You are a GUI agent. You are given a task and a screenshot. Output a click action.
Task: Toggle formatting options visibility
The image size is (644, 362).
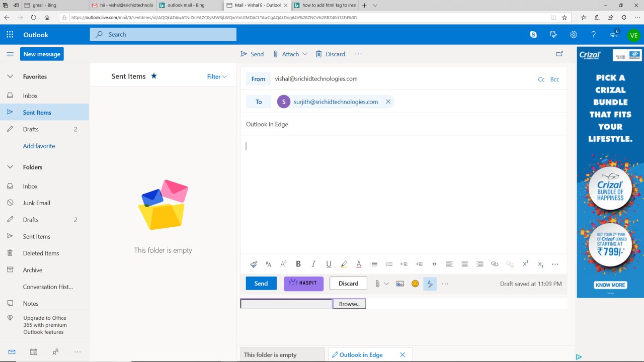(430, 284)
